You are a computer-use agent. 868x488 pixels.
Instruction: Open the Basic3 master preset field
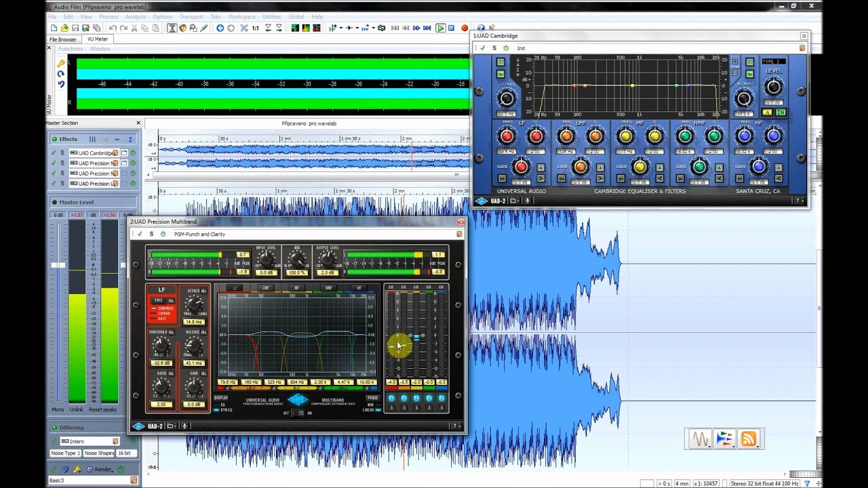[x=93, y=480]
